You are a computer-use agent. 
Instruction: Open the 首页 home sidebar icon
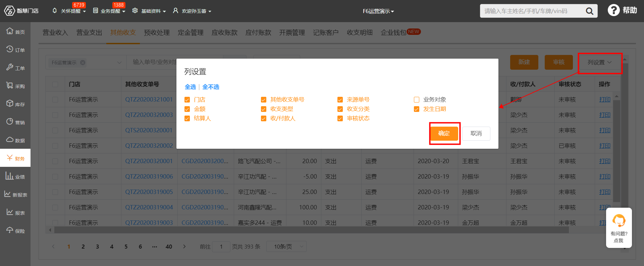coord(10,31)
